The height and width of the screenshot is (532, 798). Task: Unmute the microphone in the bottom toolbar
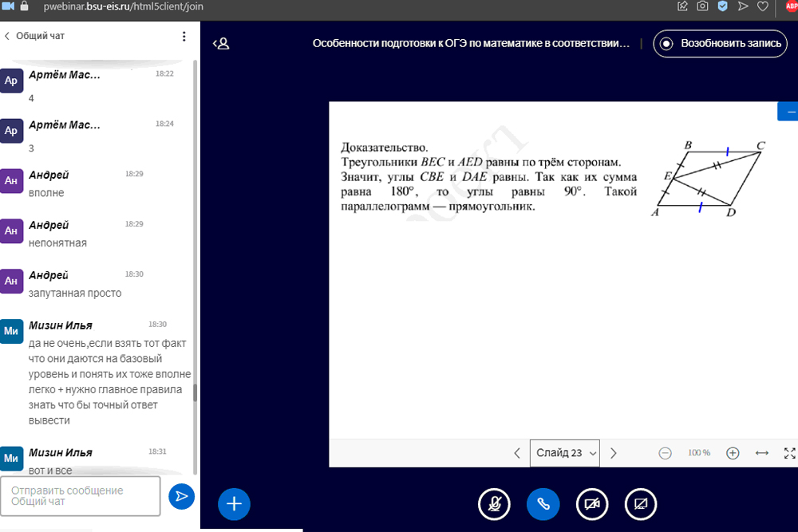tap(495, 503)
